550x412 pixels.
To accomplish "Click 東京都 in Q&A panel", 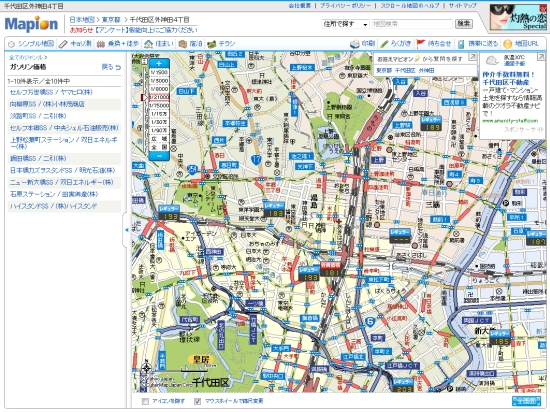I will tap(384, 70).
